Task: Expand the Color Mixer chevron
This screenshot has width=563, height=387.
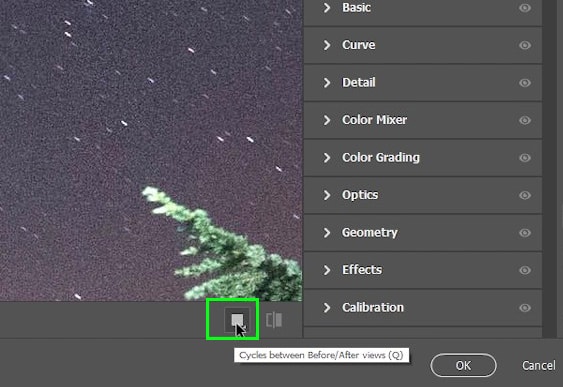Action: point(327,120)
